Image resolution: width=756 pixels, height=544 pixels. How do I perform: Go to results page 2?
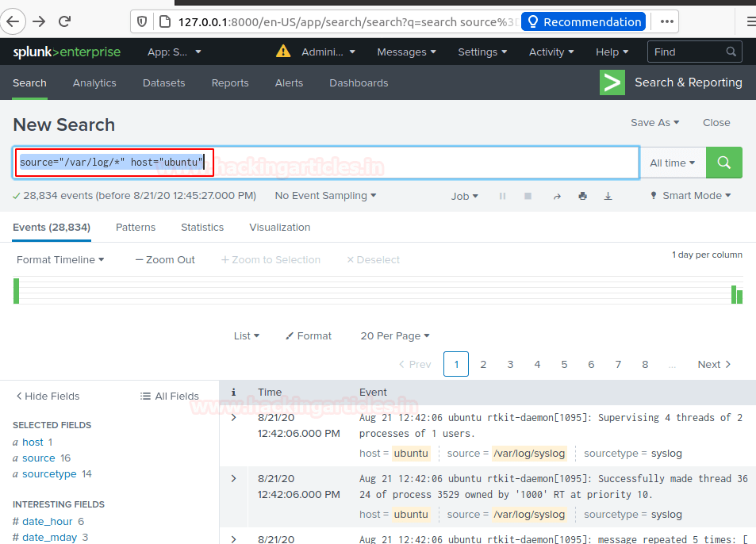(483, 364)
